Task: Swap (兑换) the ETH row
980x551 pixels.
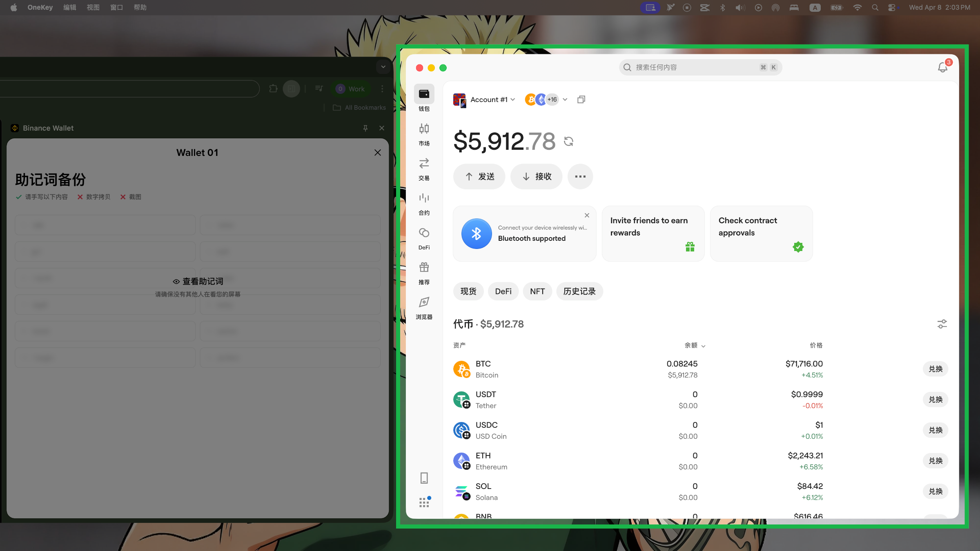Action: pyautogui.click(x=935, y=461)
